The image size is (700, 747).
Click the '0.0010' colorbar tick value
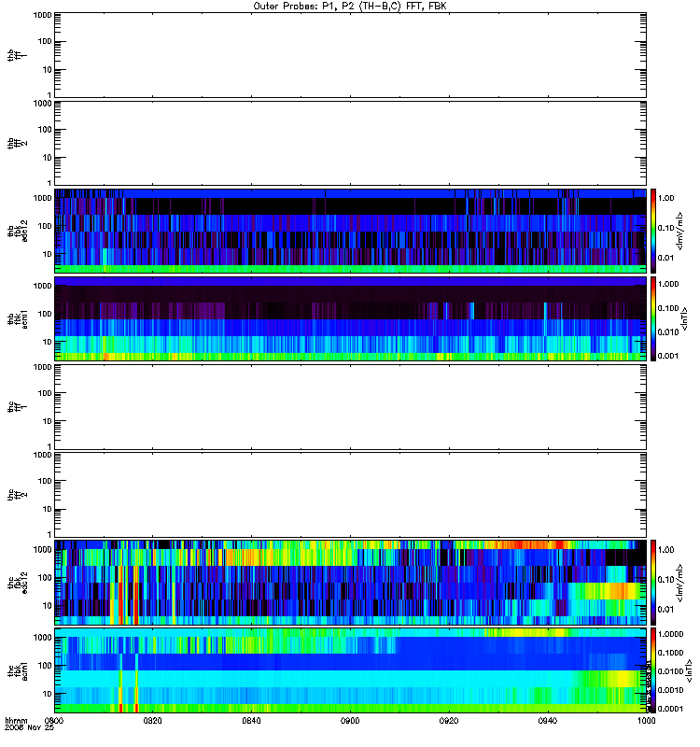point(670,690)
